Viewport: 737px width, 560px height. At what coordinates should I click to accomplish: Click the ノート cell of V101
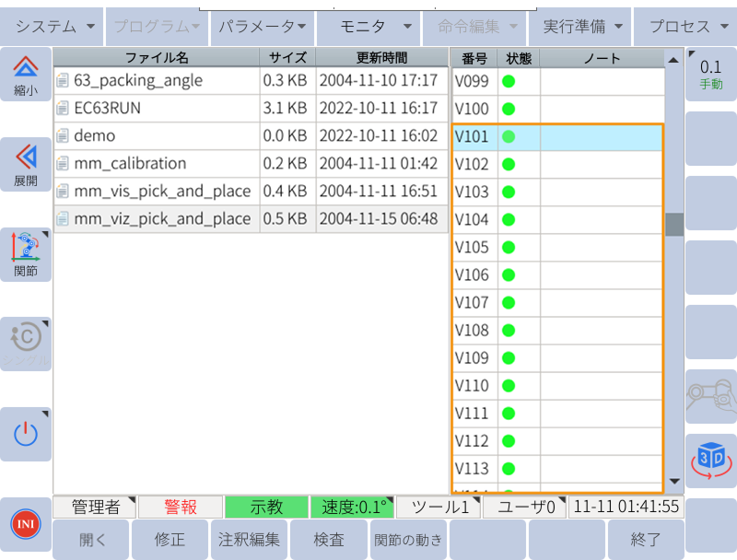[x=602, y=136]
